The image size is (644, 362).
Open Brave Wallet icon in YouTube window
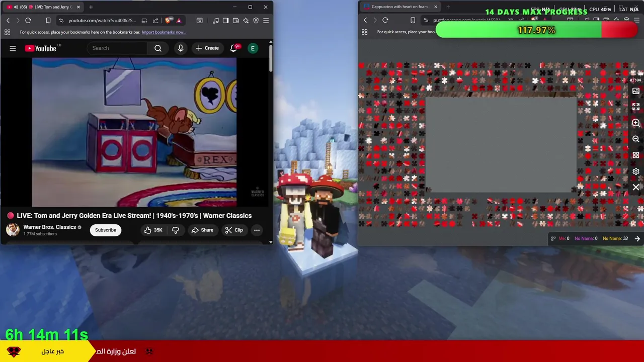(235, 20)
